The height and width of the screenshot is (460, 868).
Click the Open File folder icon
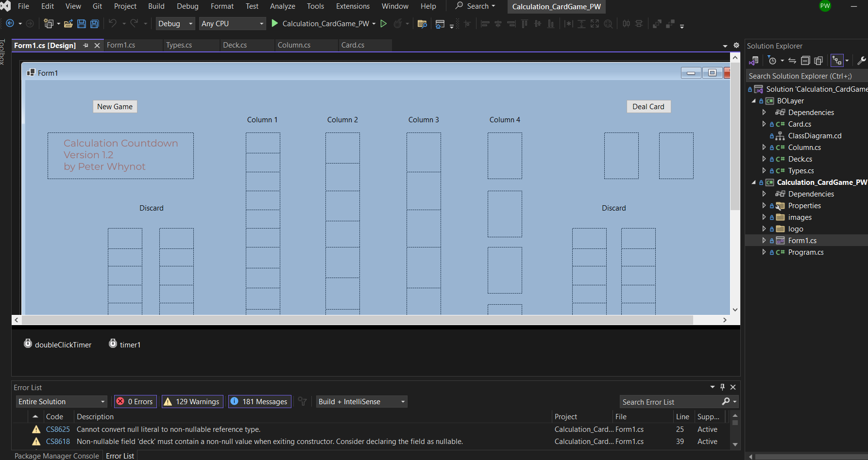[68, 24]
